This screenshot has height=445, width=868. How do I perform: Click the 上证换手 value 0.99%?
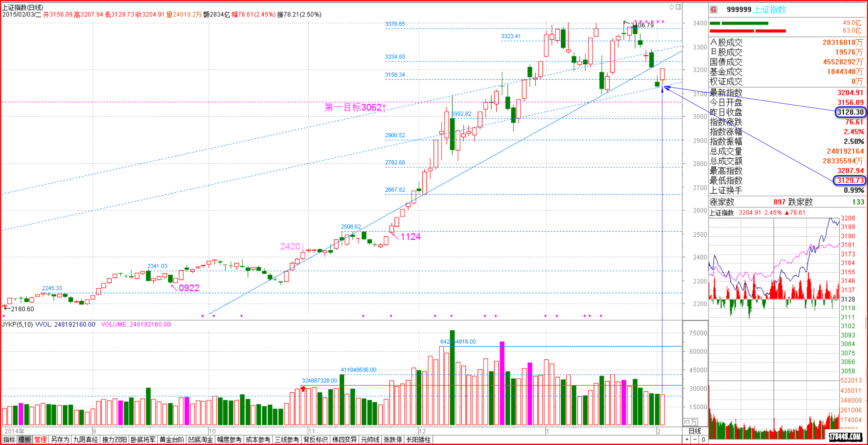(x=854, y=190)
